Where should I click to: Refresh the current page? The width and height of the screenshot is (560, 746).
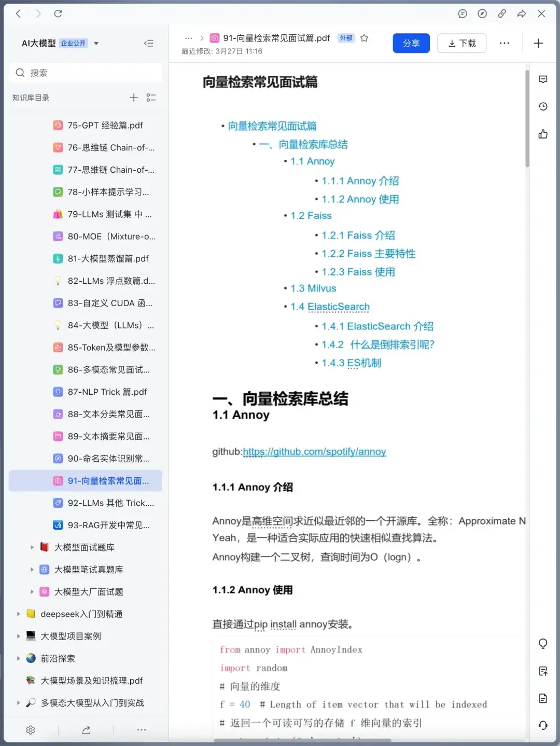pyautogui.click(x=58, y=13)
